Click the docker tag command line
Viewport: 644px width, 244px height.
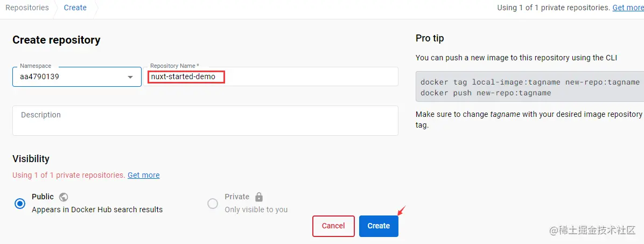pos(529,82)
